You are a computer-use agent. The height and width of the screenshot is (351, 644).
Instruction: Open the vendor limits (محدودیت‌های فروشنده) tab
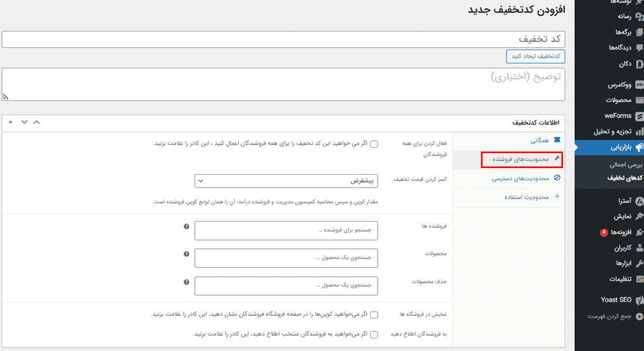click(521, 159)
